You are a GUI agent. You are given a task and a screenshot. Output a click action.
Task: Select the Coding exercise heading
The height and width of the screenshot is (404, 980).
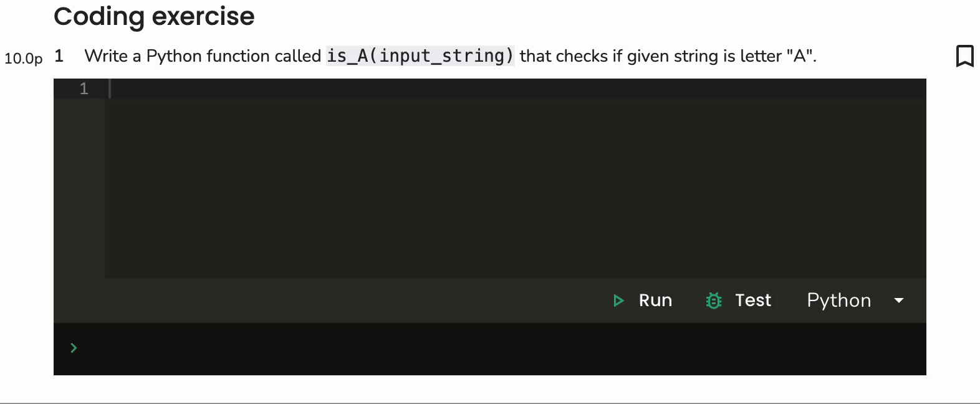[154, 16]
